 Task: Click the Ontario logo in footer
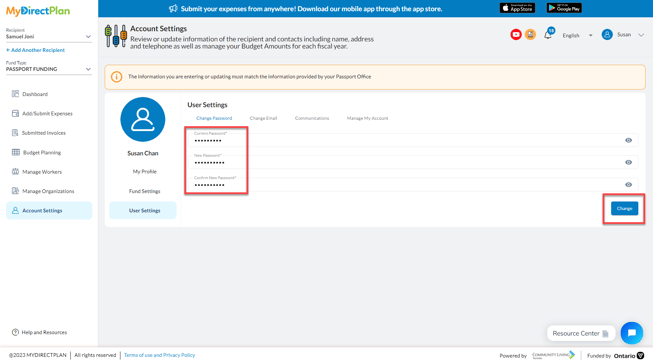(x=629, y=356)
